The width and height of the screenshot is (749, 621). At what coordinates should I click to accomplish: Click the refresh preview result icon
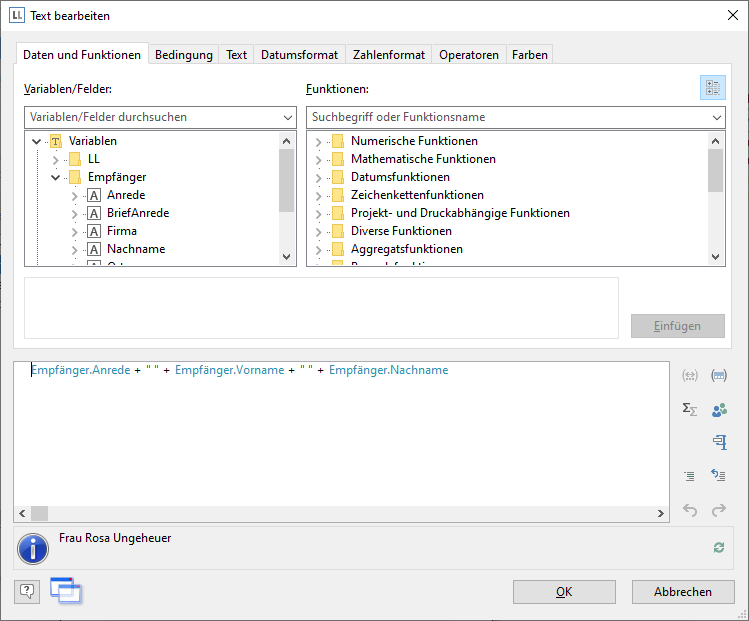718,547
